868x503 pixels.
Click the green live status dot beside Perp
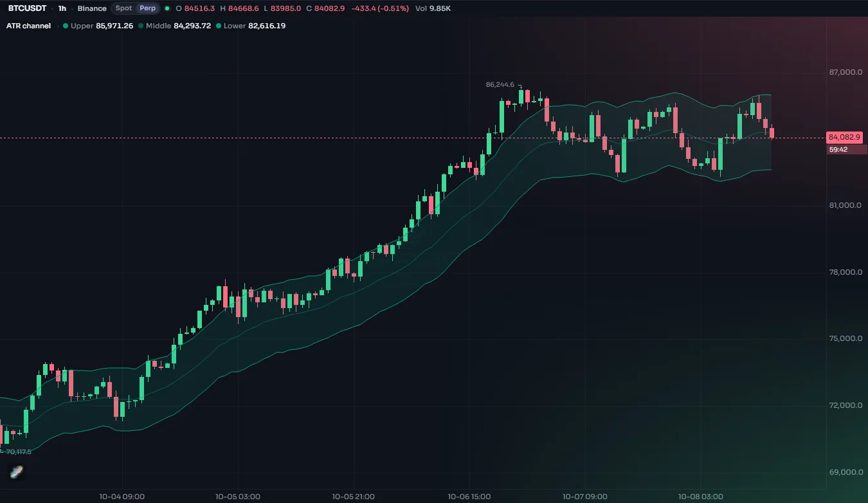pos(167,8)
